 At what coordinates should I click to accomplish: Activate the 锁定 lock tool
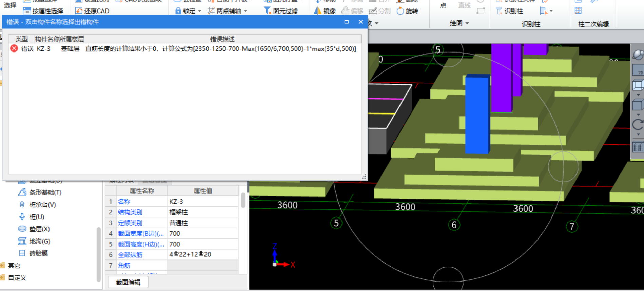pyautogui.click(x=185, y=11)
